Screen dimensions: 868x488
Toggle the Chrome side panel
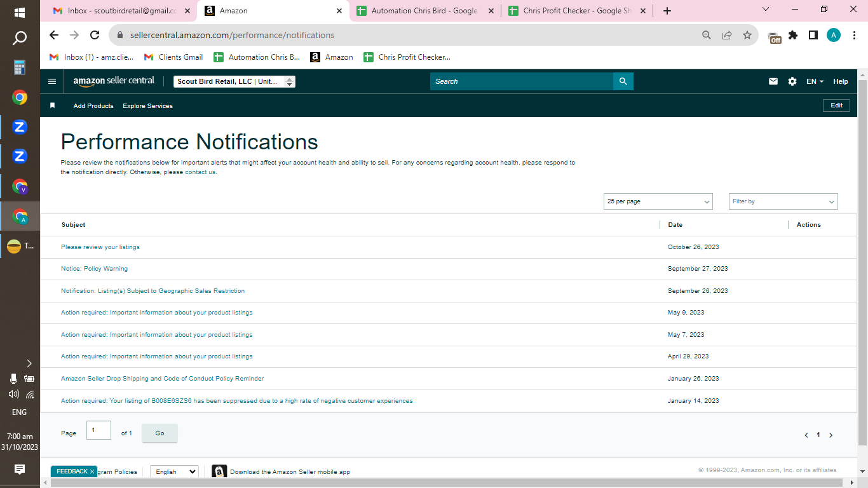[x=813, y=36]
